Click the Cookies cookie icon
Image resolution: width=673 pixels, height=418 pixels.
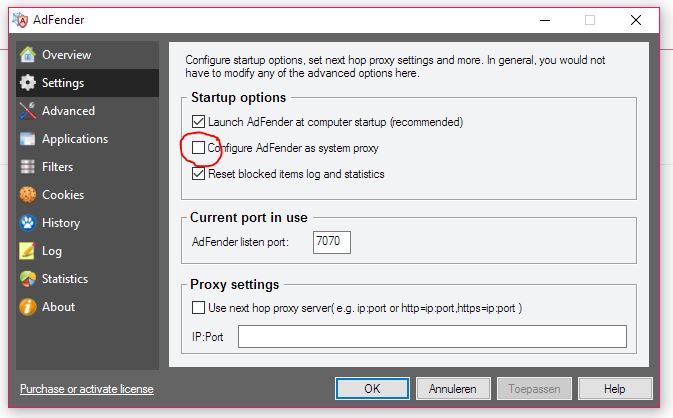coord(27,194)
